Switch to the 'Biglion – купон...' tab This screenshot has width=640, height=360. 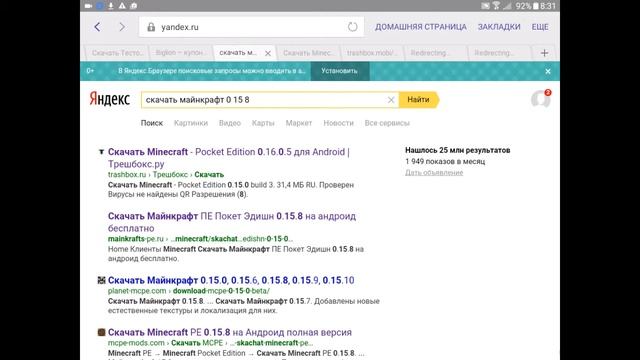click(x=180, y=53)
